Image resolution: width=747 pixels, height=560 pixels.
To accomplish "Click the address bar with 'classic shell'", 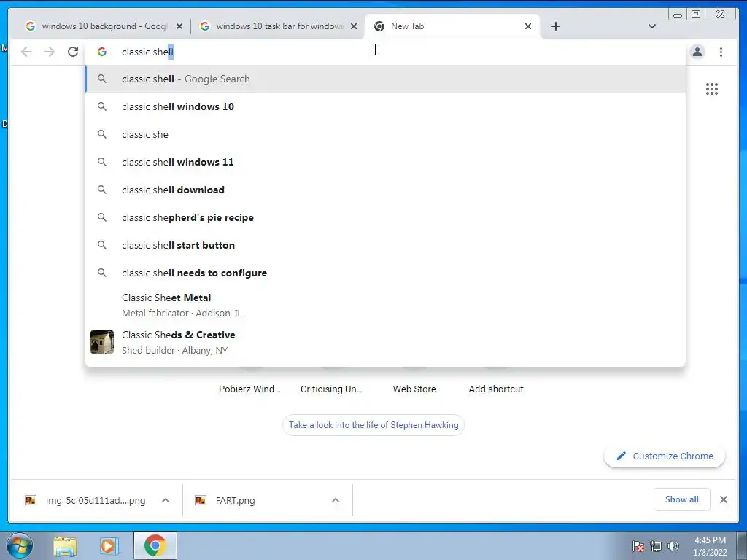I will pos(385,52).
